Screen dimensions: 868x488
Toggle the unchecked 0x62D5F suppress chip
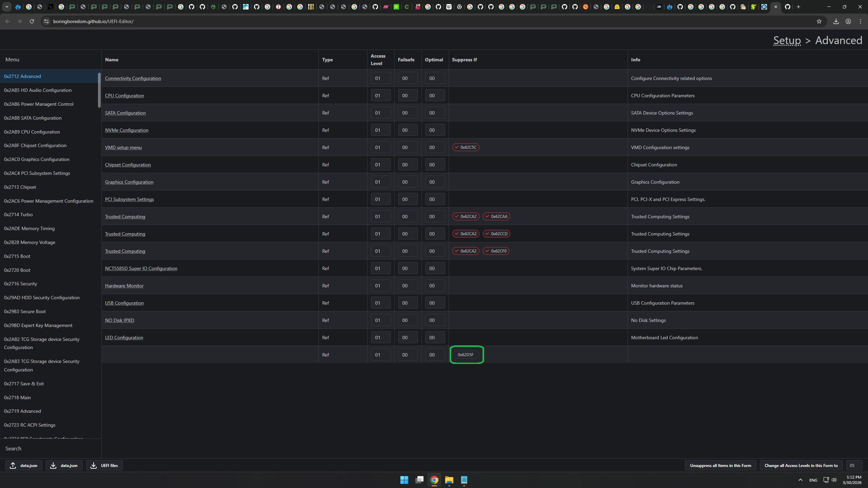click(x=466, y=355)
